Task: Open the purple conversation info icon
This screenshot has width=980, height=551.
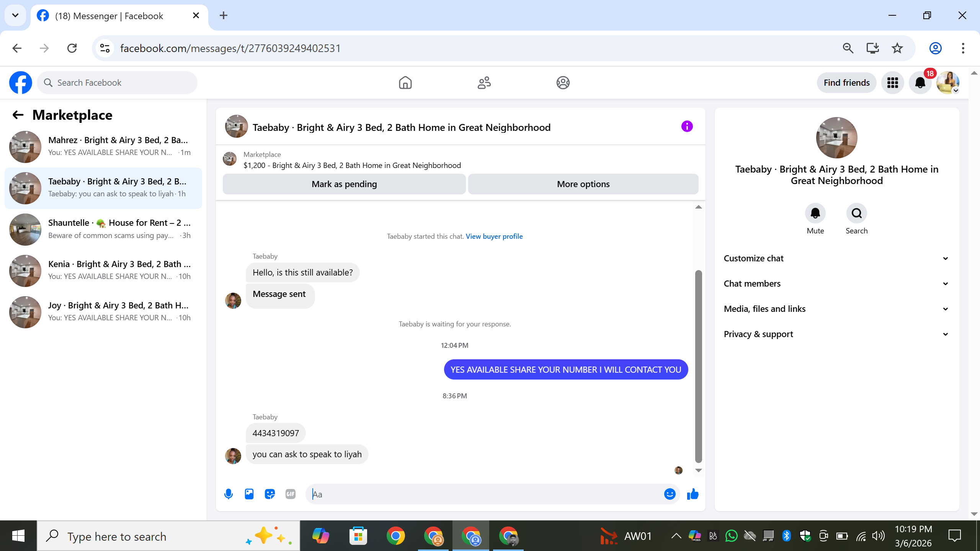Action: click(x=687, y=126)
